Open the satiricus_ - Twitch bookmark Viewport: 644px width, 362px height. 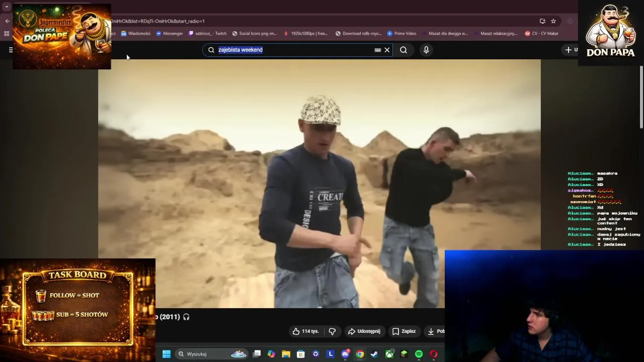click(x=207, y=34)
